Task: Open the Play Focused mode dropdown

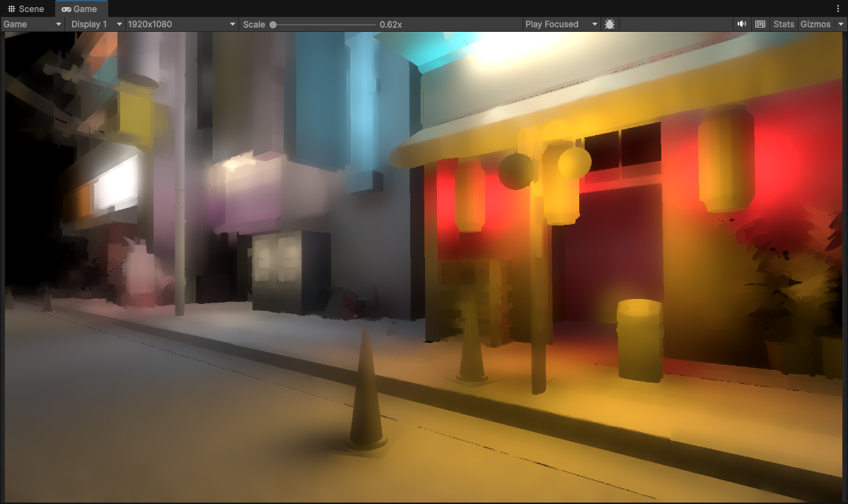Action: (561, 24)
